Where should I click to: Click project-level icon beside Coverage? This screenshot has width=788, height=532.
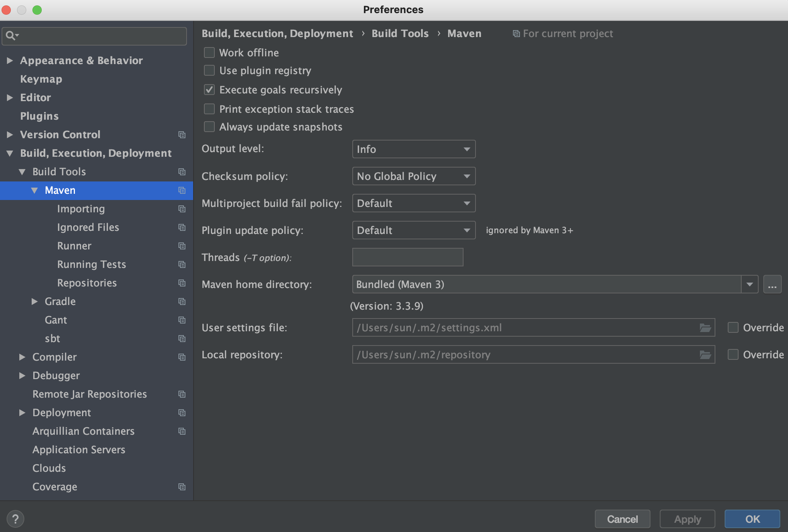182,487
